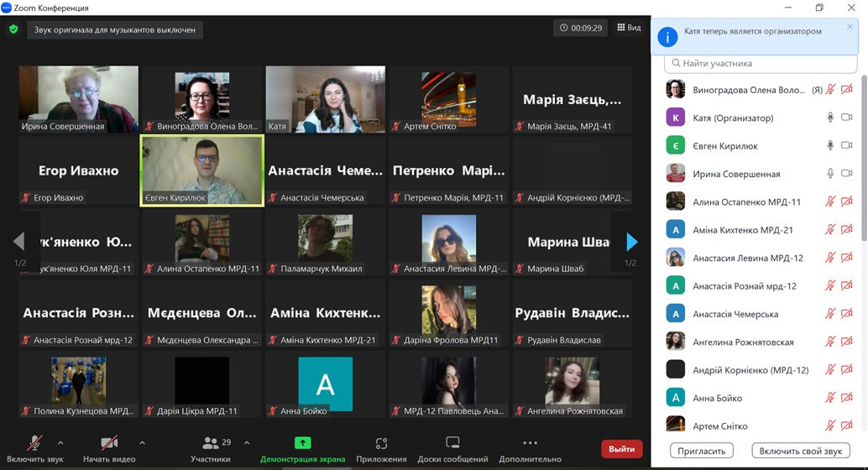
Task: Click the info icon in the notification
Action: (667, 37)
